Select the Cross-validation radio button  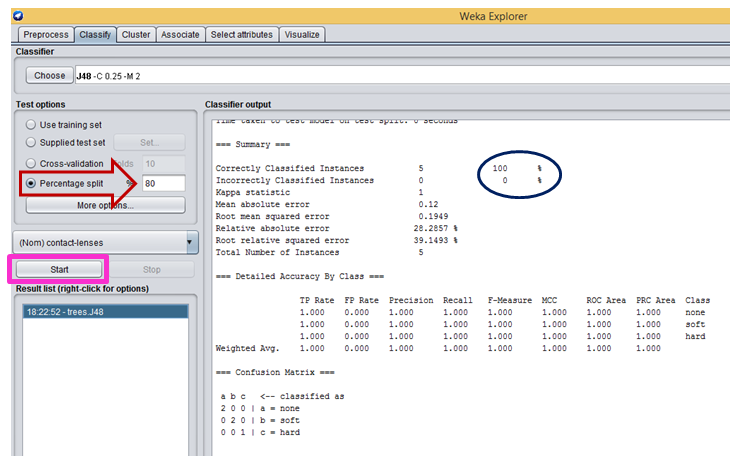coord(31,164)
